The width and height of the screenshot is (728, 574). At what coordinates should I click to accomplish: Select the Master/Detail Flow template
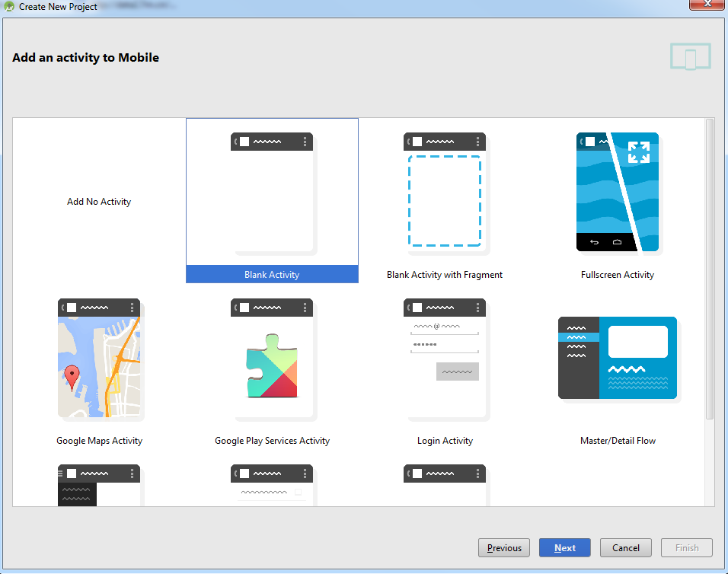[x=618, y=358]
